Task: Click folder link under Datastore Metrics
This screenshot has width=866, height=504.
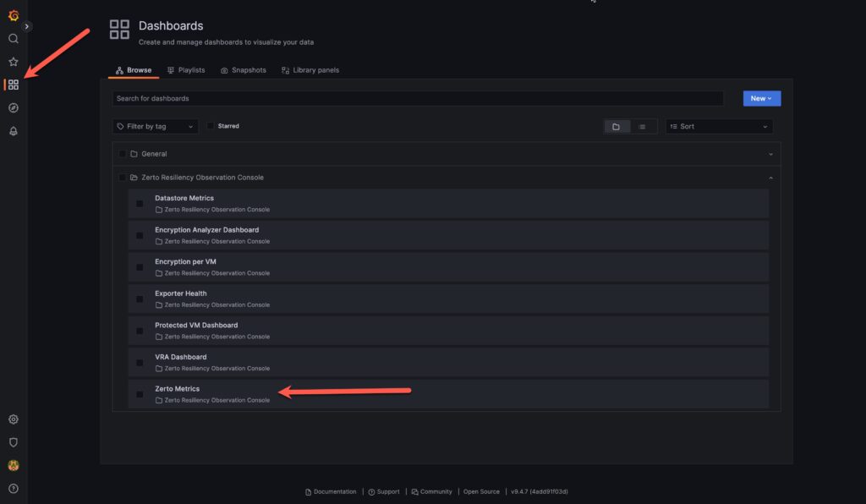Action: pos(212,210)
